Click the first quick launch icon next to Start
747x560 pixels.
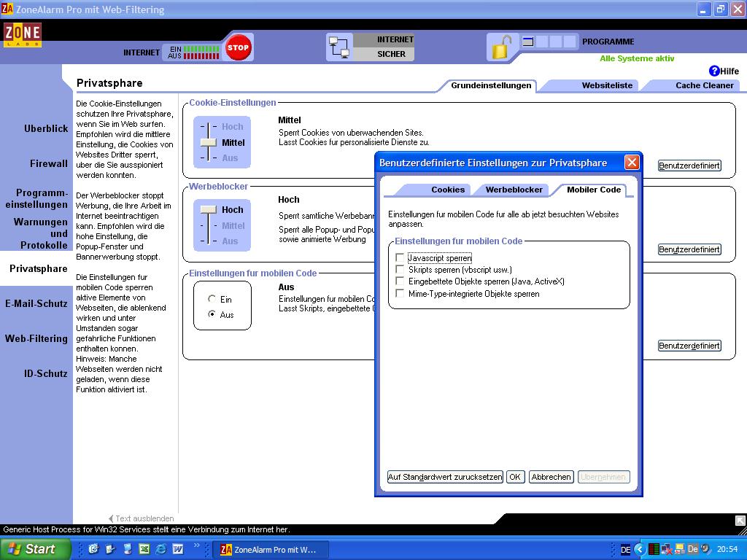(93, 549)
